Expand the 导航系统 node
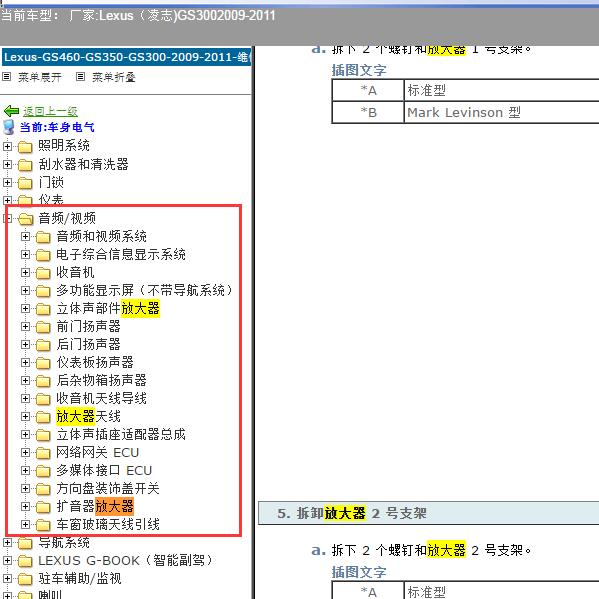This screenshot has height=599, width=599. coord(7,542)
